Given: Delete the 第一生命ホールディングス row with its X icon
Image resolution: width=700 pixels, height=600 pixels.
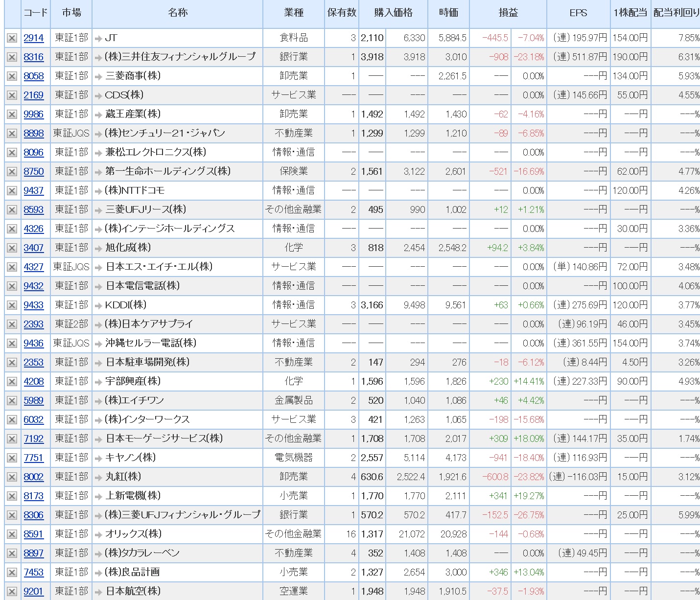Looking at the screenshot, I should (12, 172).
